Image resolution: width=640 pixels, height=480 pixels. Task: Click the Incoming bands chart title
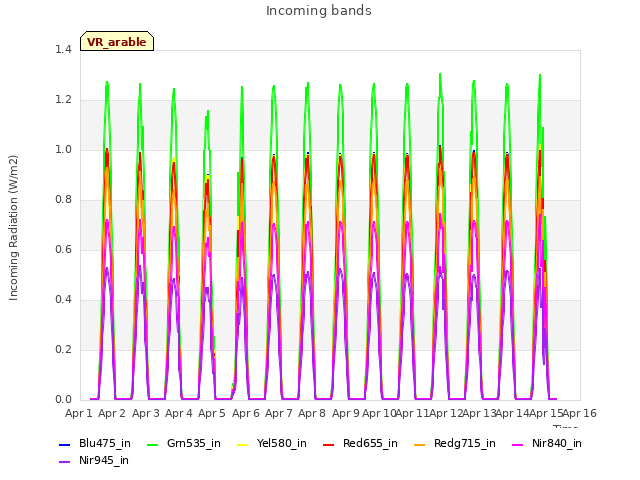tap(319, 11)
